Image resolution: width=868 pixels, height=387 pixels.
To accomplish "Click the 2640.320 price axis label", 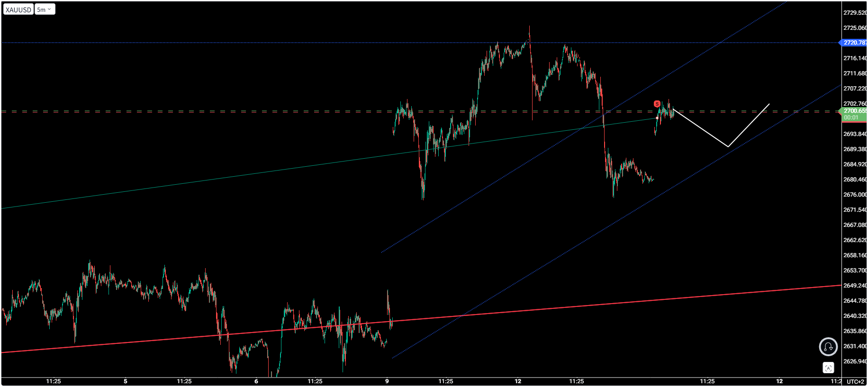I will click(855, 316).
